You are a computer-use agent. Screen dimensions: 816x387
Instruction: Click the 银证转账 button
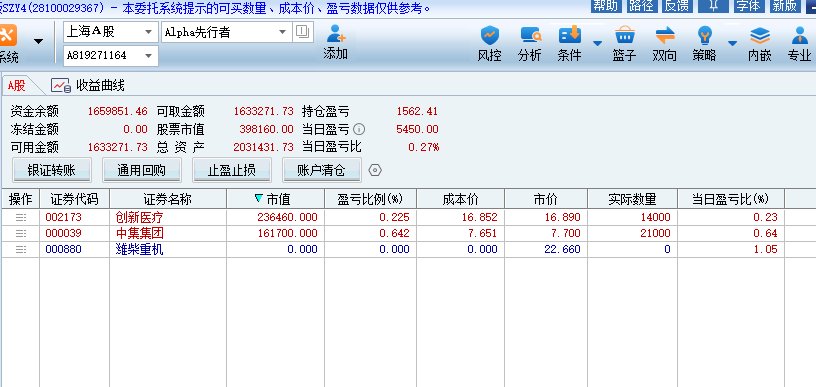pyautogui.click(x=52, y=170)
